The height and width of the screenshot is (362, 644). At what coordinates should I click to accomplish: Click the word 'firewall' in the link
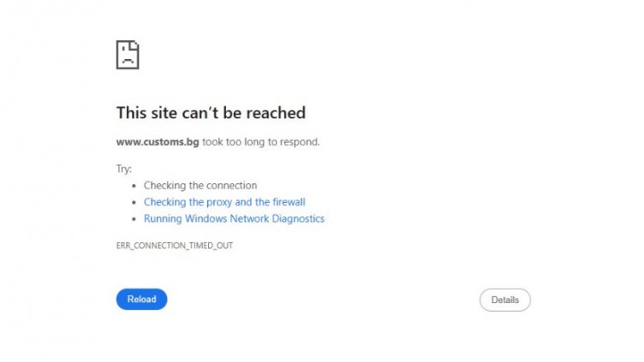288,202
